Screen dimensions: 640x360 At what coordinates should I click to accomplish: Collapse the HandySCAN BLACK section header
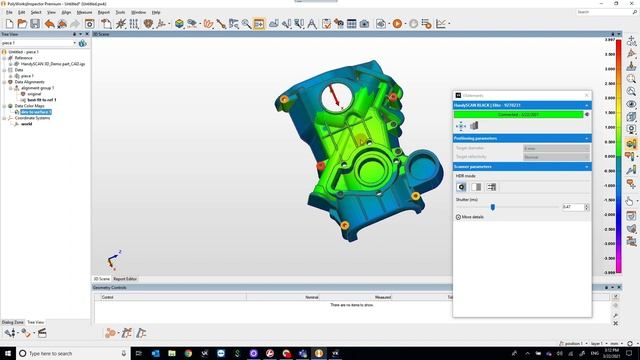point(587,105)
